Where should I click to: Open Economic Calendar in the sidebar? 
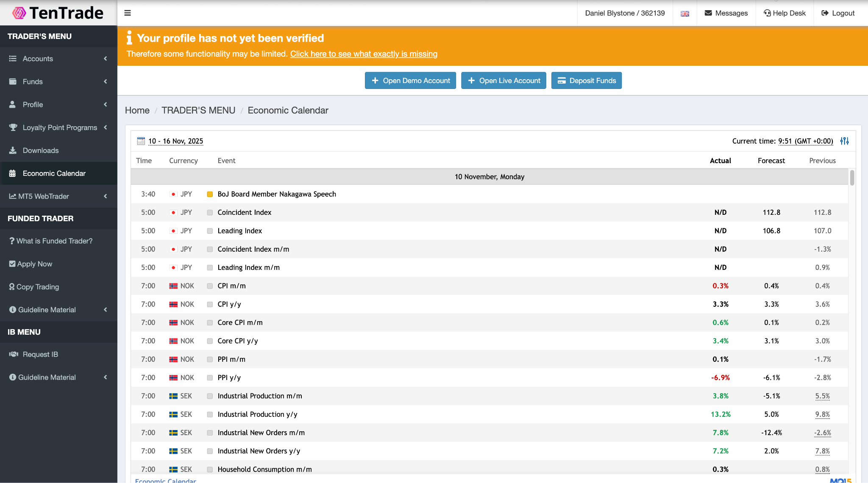[x=58, y=173]
